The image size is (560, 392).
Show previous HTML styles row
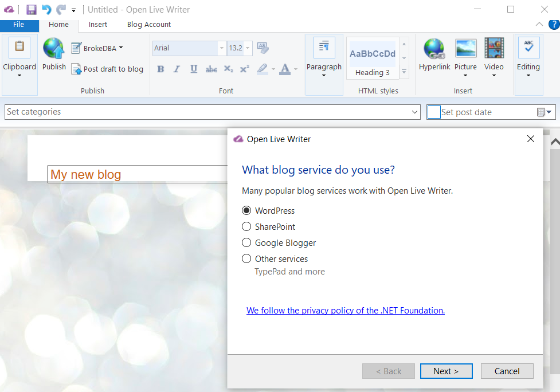pyautogui.click(x=404, y=44)
